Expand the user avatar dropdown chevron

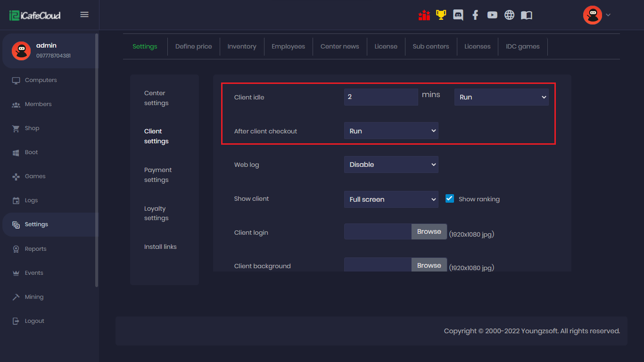pos(608,15)
